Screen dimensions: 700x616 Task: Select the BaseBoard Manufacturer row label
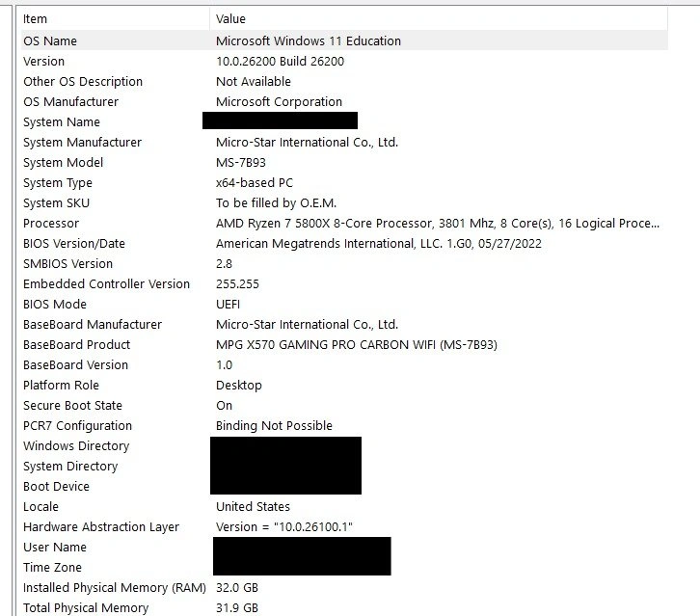pos(93,325)
